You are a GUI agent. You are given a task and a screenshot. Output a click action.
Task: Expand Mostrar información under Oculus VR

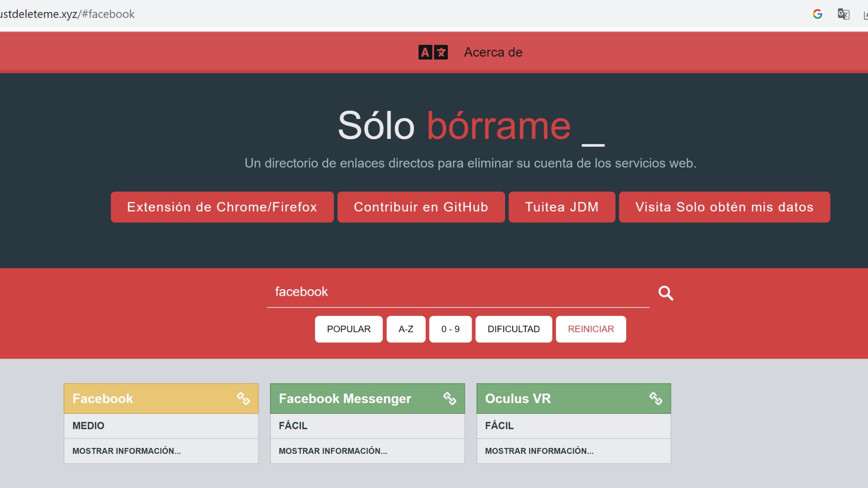539,451
